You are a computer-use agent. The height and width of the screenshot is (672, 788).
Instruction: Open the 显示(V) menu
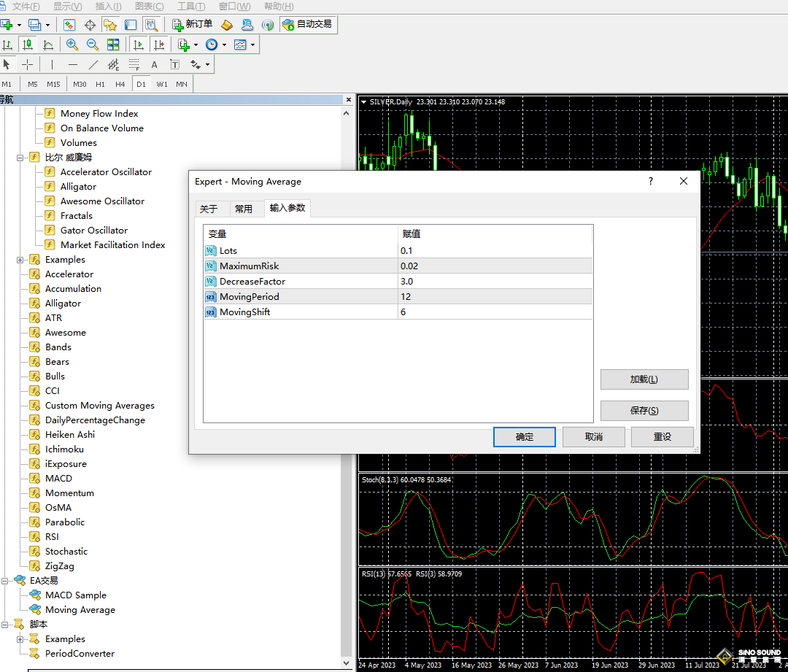pos(67,6)
